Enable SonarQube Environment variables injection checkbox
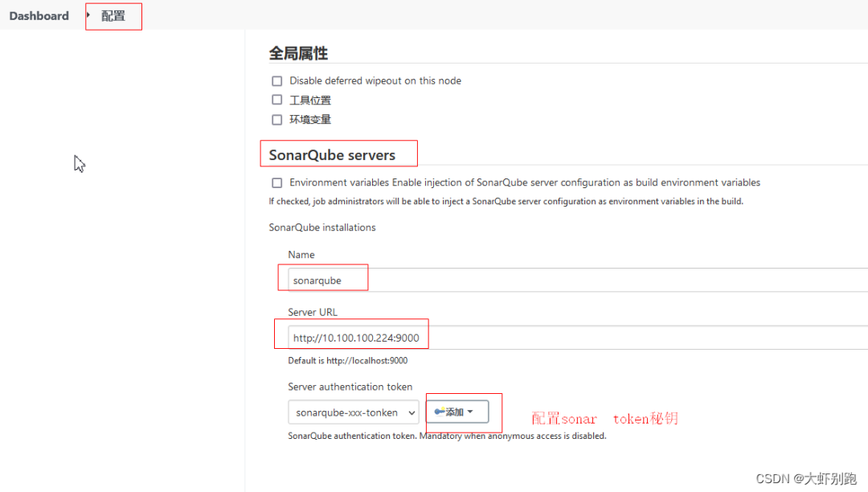Screen dimensions: 868x492 (x=277, y=183)
